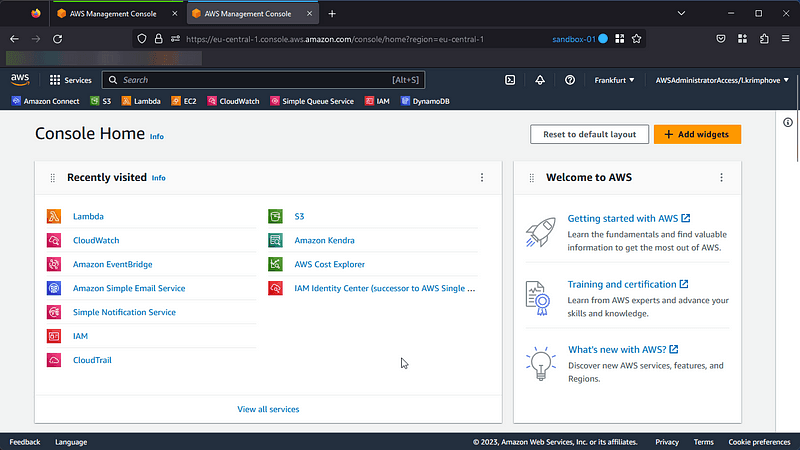Open the Feedback link in the footer

pyautogui.click(x=24, y=442)
